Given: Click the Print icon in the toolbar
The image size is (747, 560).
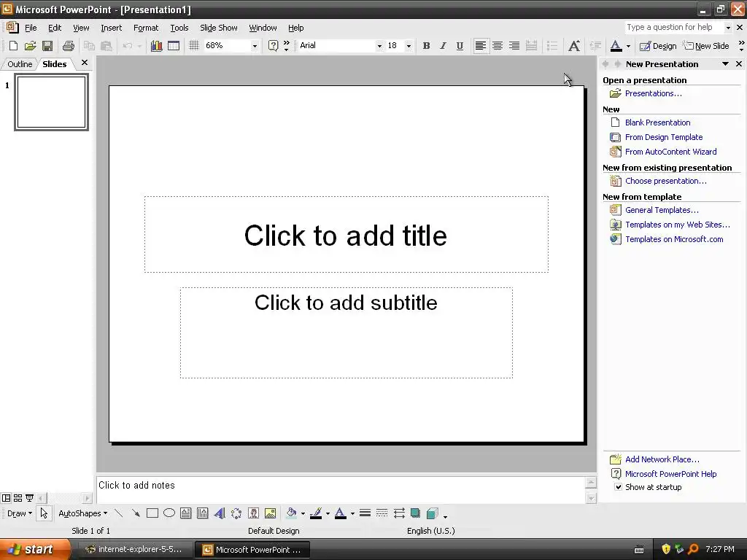Looking at the screenshot, I should [68, 46].
